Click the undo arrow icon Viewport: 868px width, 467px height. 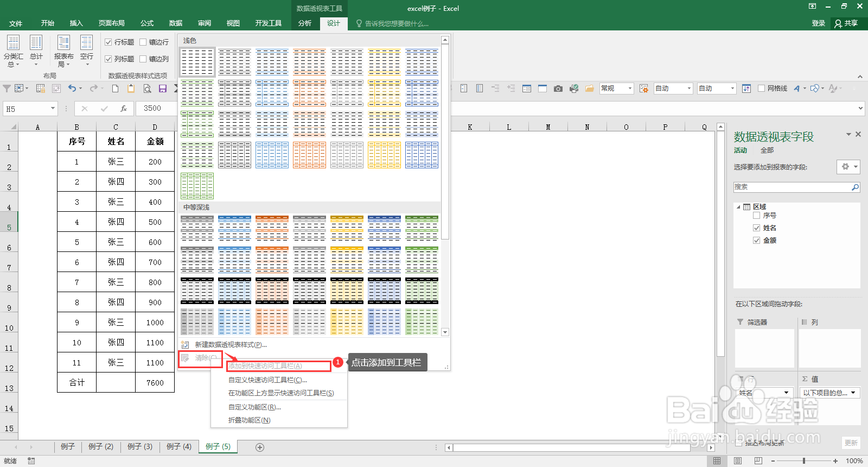pos(72,89)
